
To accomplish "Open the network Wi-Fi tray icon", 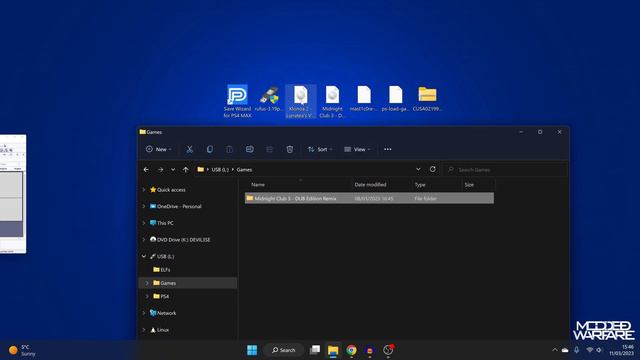I will pos(589,350).
